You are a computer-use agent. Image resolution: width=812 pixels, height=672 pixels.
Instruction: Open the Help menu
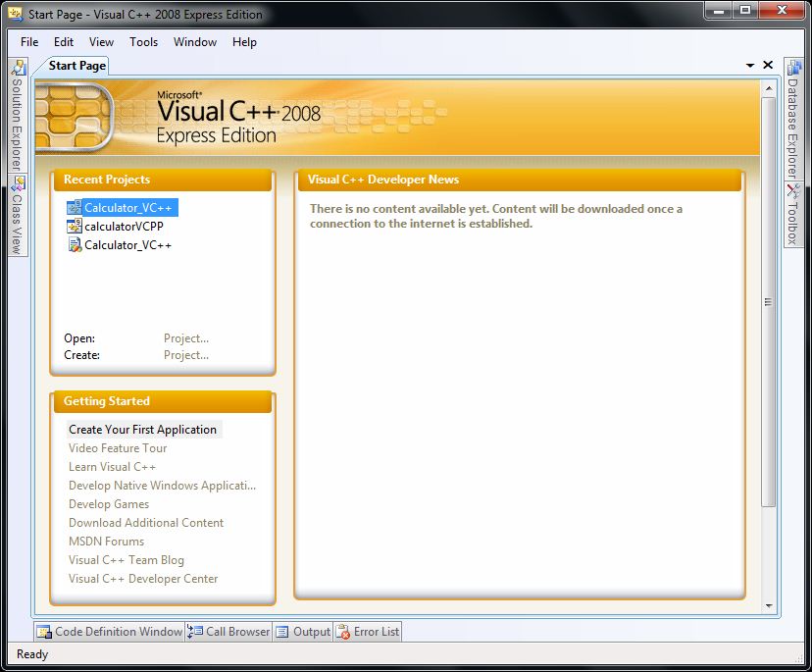coord(244,42)
